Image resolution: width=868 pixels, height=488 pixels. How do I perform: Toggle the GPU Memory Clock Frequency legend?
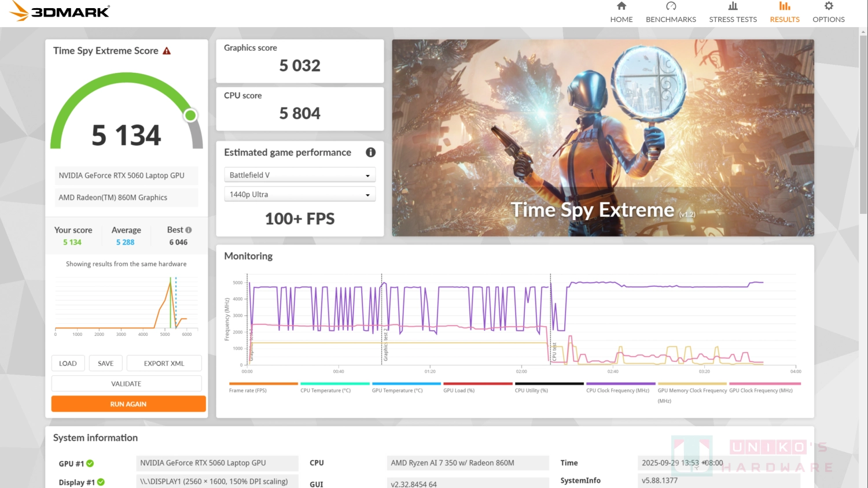[x=692, y=393]
